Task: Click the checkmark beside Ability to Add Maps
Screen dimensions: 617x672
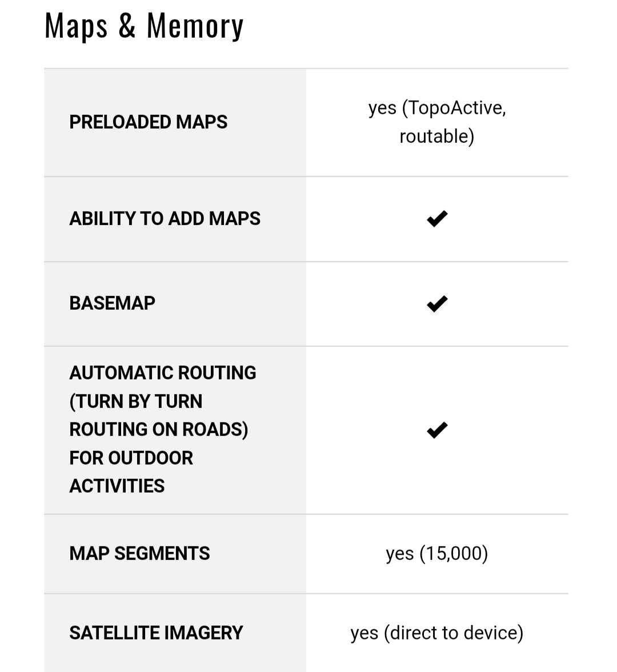Action: (437, 219)
